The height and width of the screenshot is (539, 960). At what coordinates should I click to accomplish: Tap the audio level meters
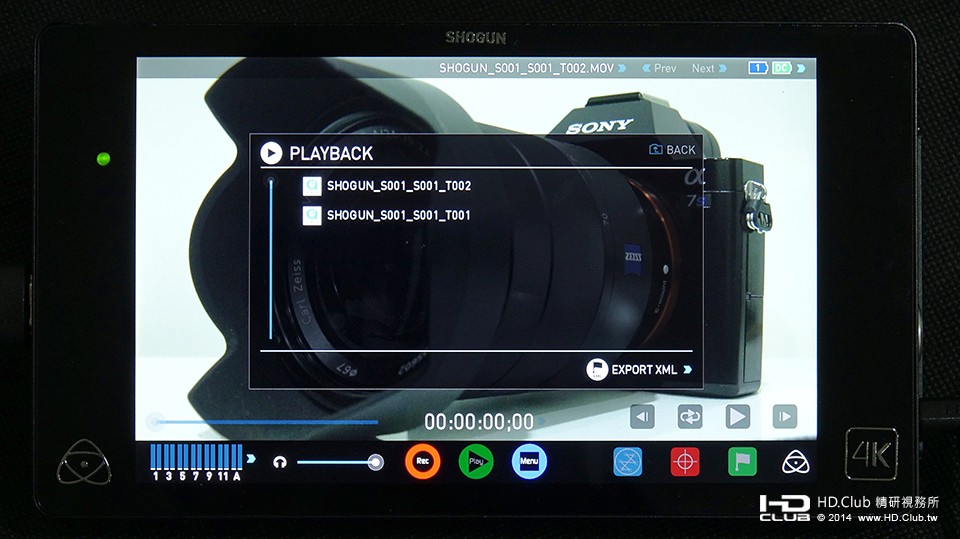[x=196, y=462]
